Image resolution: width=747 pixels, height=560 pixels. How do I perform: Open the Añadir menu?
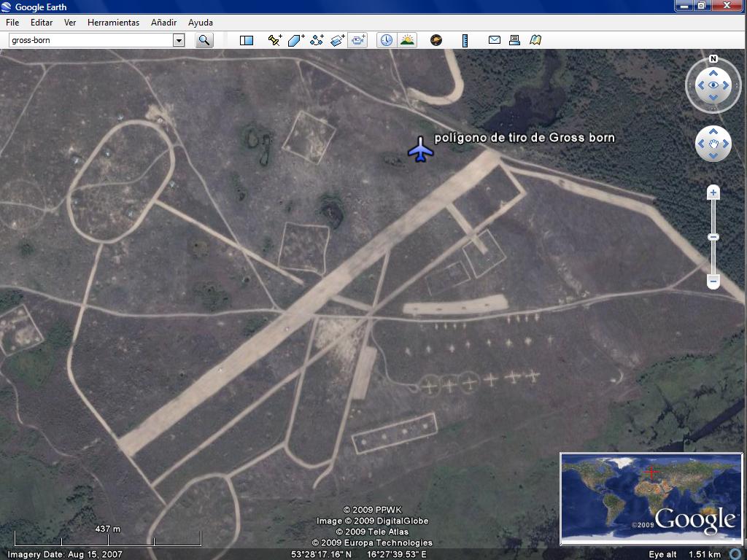pos(164,23)
